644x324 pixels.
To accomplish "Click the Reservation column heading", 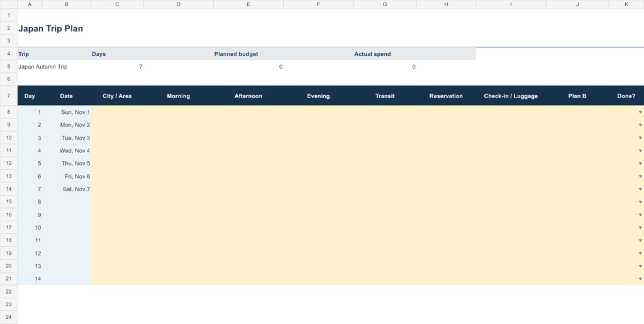I will 446,96.
